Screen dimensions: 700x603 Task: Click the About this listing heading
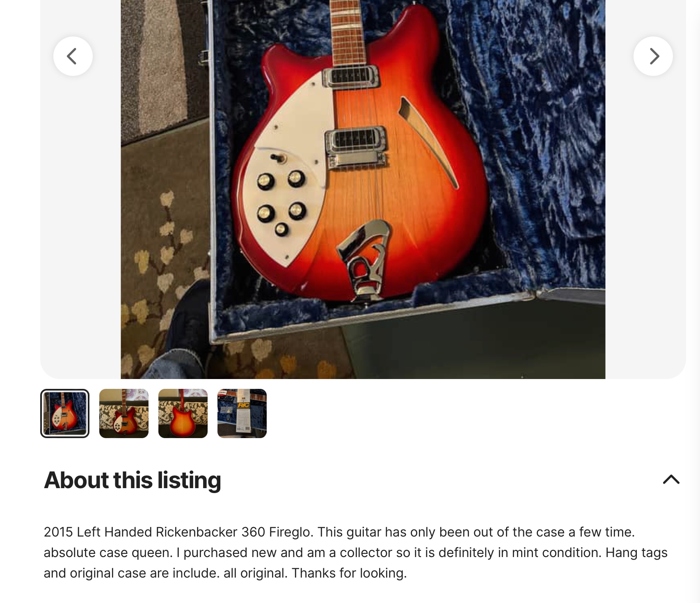133,480
